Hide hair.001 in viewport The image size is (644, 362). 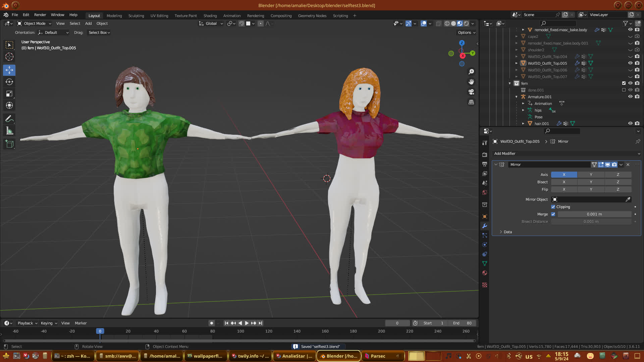tap(630, 123)
